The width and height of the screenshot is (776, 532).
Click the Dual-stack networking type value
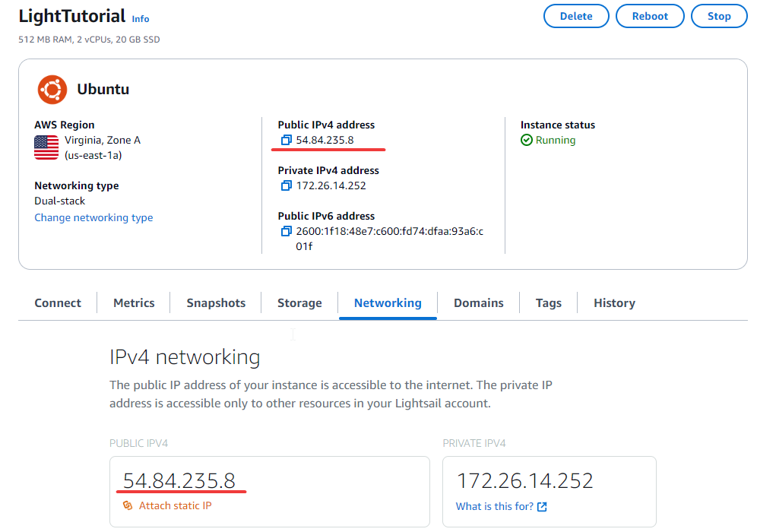coord(59,201)
